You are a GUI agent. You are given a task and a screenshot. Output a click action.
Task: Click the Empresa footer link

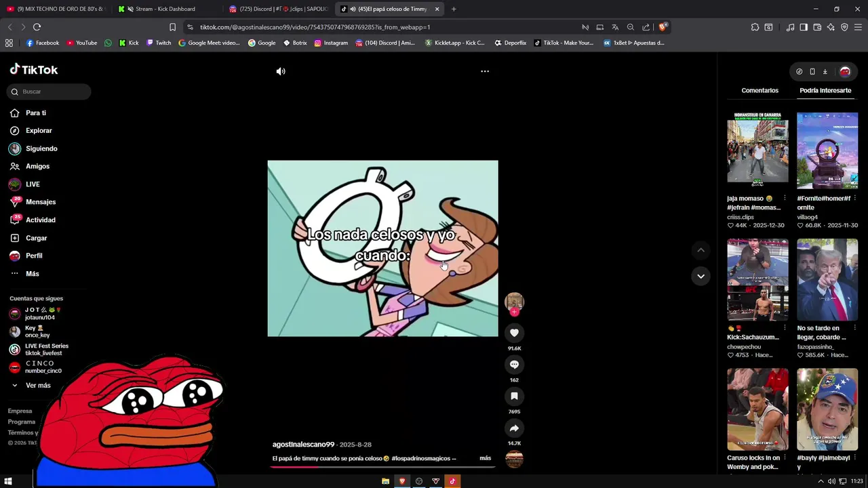[20, 411]
